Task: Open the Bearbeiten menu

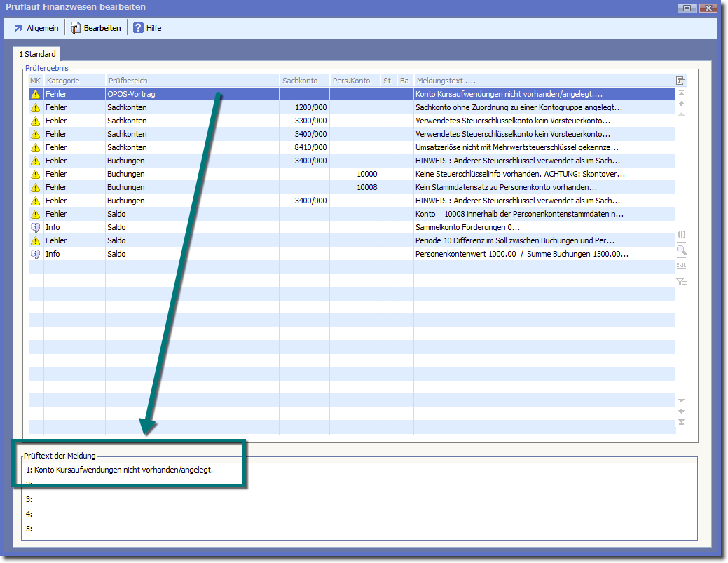Action: [x=96, y=28]
